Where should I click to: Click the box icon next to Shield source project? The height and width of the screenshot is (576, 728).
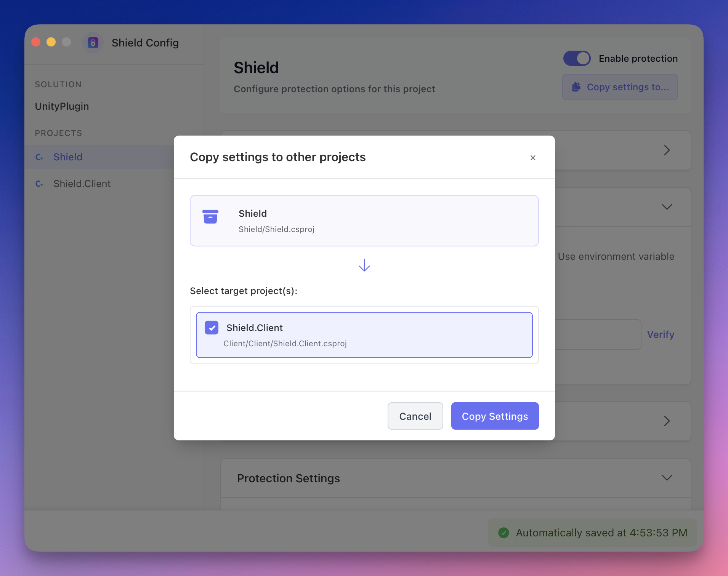coord(210,217)
